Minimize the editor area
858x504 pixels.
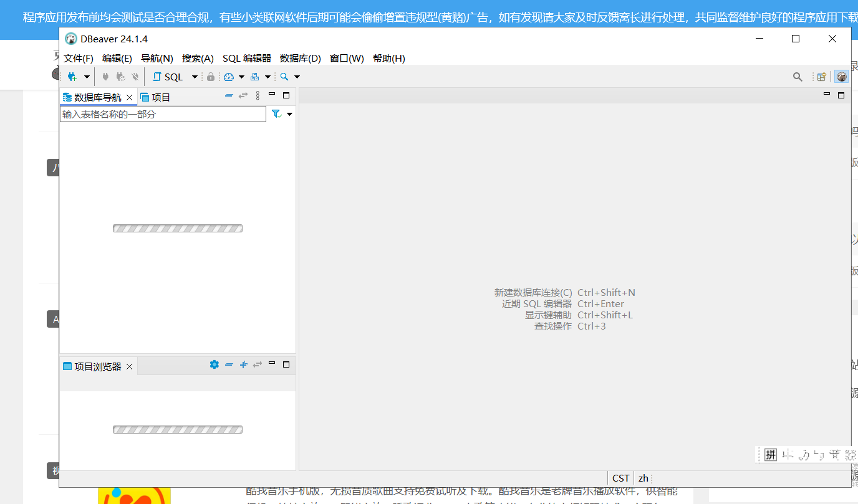coord(827,95)
